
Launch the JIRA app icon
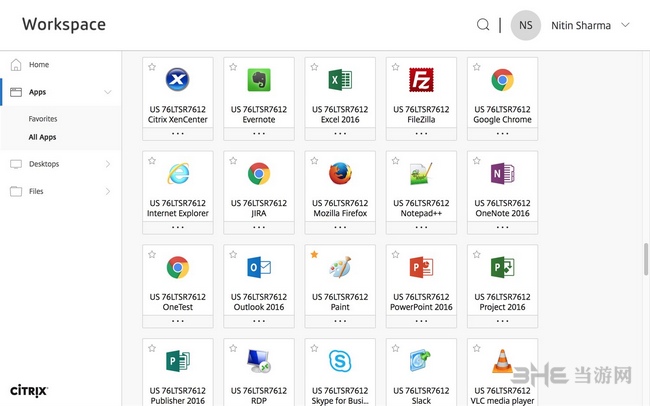[259, 173]
